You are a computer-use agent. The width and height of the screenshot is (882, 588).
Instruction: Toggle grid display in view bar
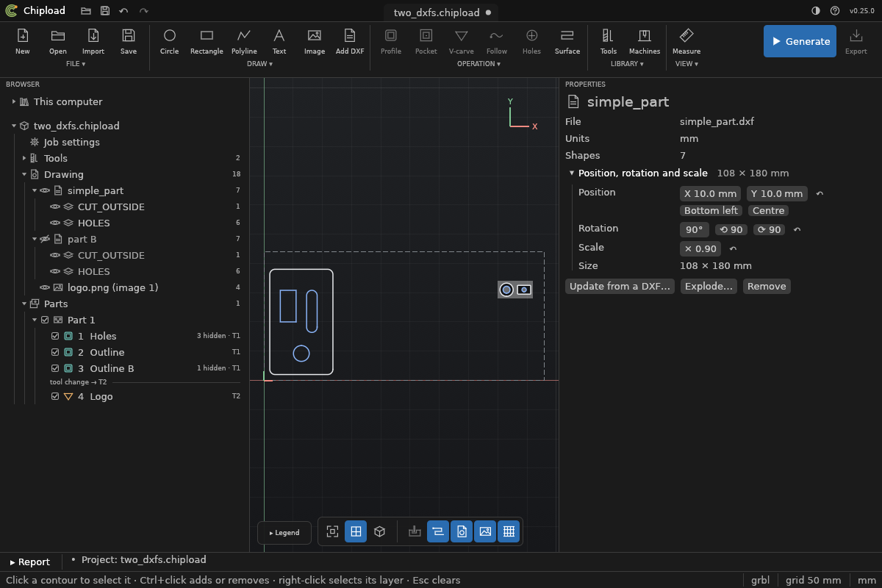click(509, 531)
